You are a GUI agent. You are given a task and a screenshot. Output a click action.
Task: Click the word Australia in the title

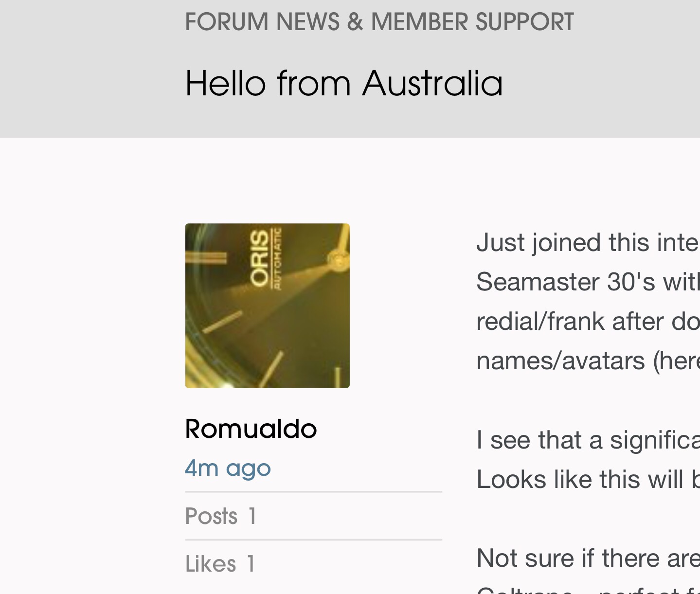click(432, 83)
